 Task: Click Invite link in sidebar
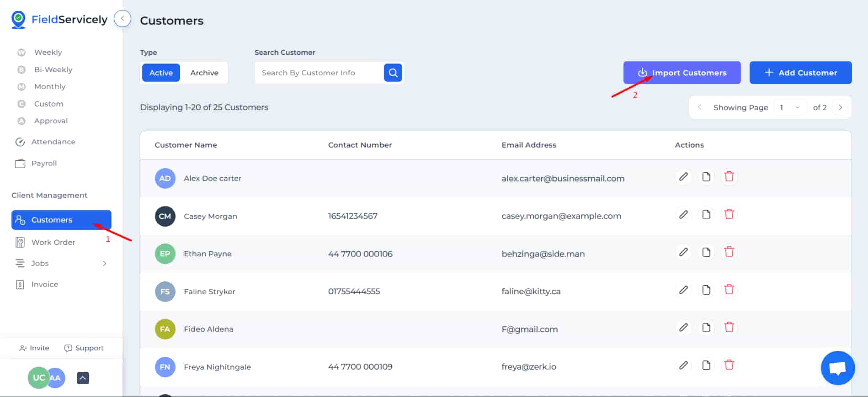34,348
